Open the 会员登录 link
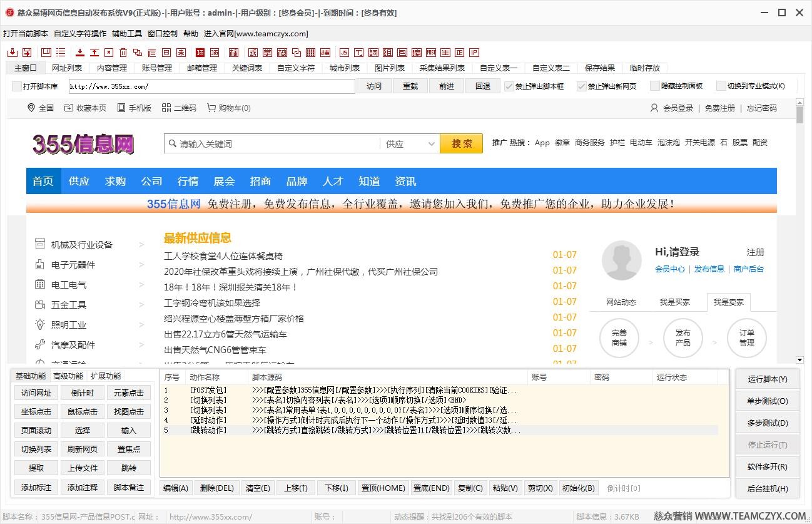 point(678,108)
